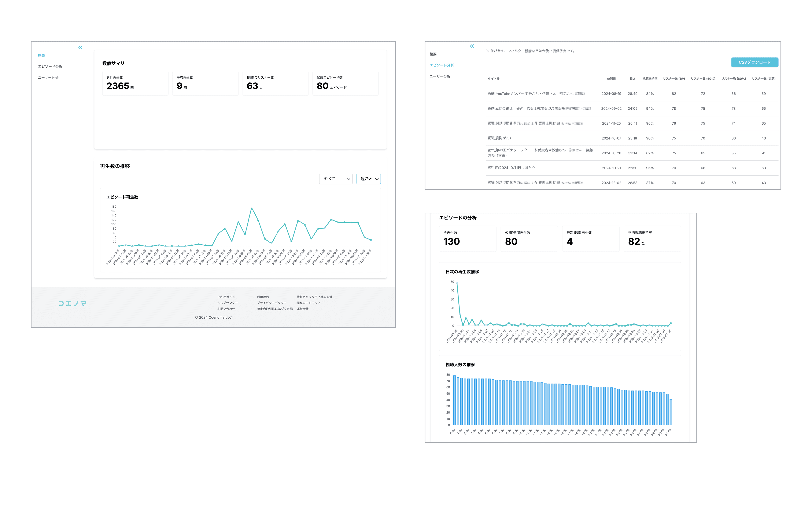This screenshot has width=812, height=505.
Task: Click the コエノマ logo in the footer
Action: [72, 303]
